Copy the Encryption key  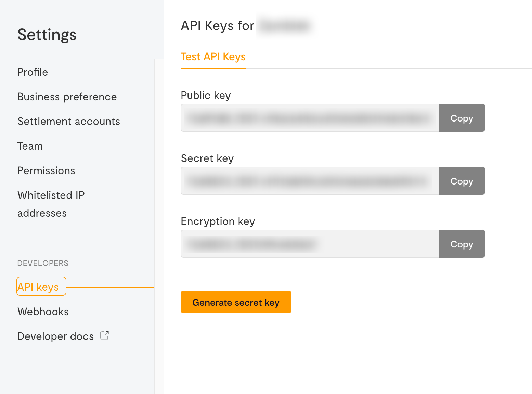click(x=462, y=244)
